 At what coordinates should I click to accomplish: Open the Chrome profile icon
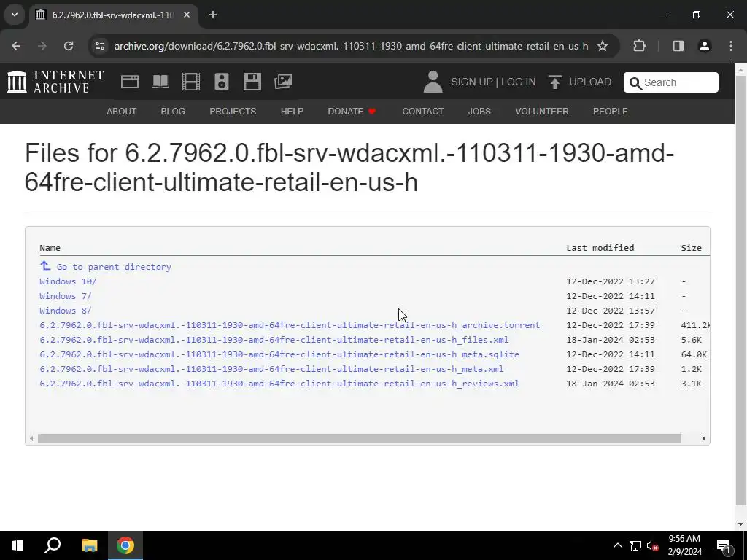coord(705,46)
